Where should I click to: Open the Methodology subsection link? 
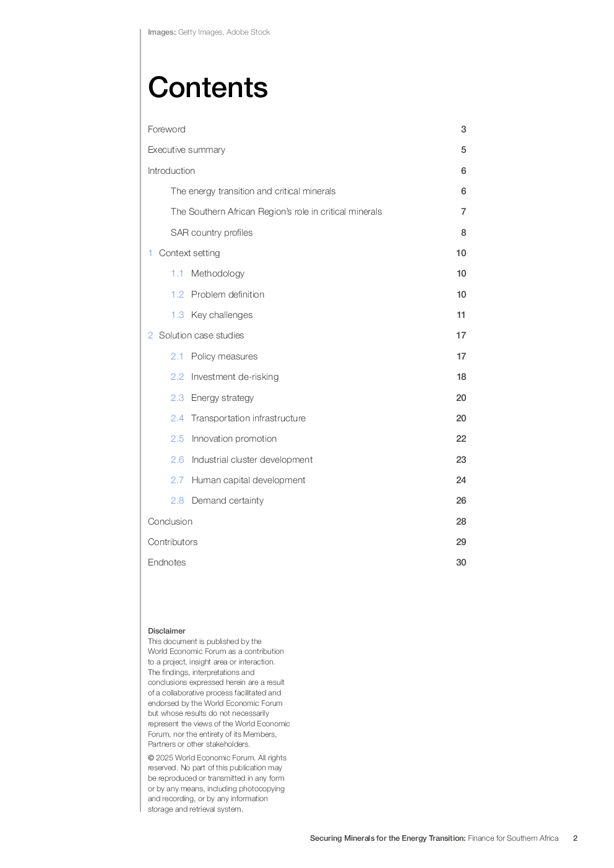pyautogui.click(x=217, y=273)
